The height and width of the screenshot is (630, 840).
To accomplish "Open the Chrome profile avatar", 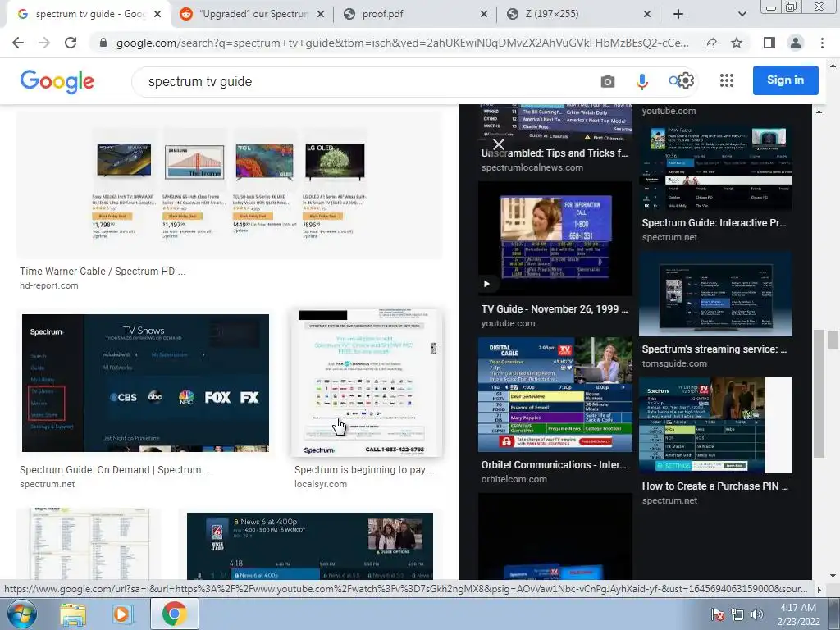I will pos(796,43).
